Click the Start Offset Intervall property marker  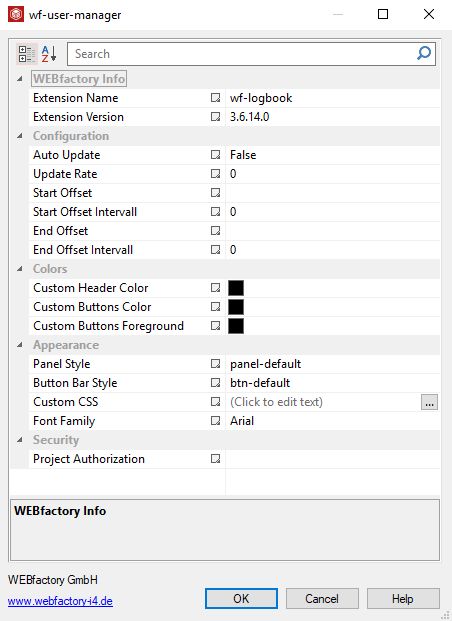215,212
